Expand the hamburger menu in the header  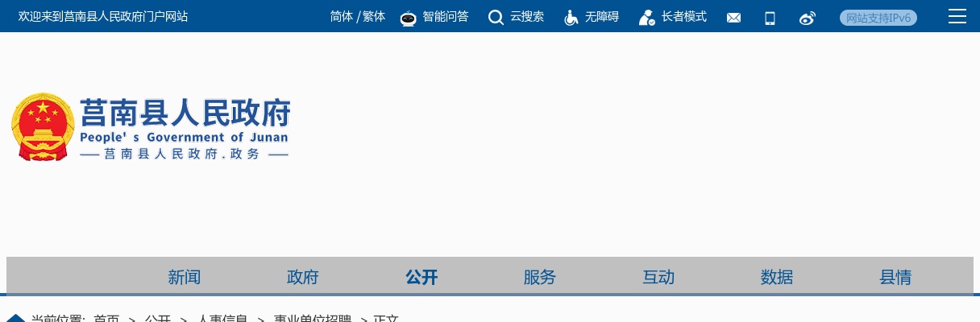pos(957,16)
